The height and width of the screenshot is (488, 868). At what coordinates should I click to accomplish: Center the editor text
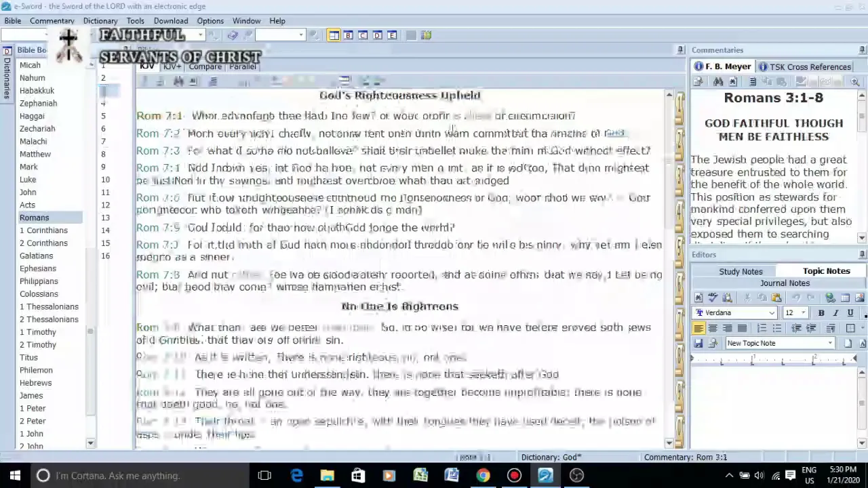point(713,328)
